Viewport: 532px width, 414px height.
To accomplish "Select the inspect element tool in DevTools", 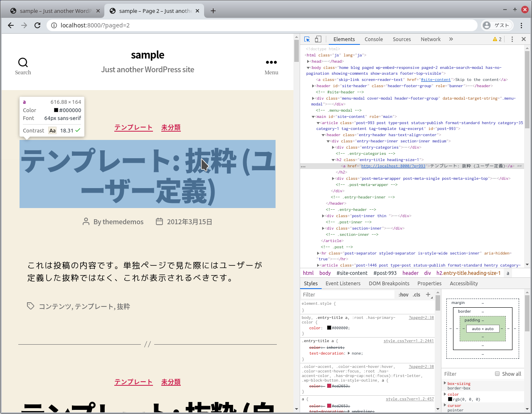I will (308, 39).
